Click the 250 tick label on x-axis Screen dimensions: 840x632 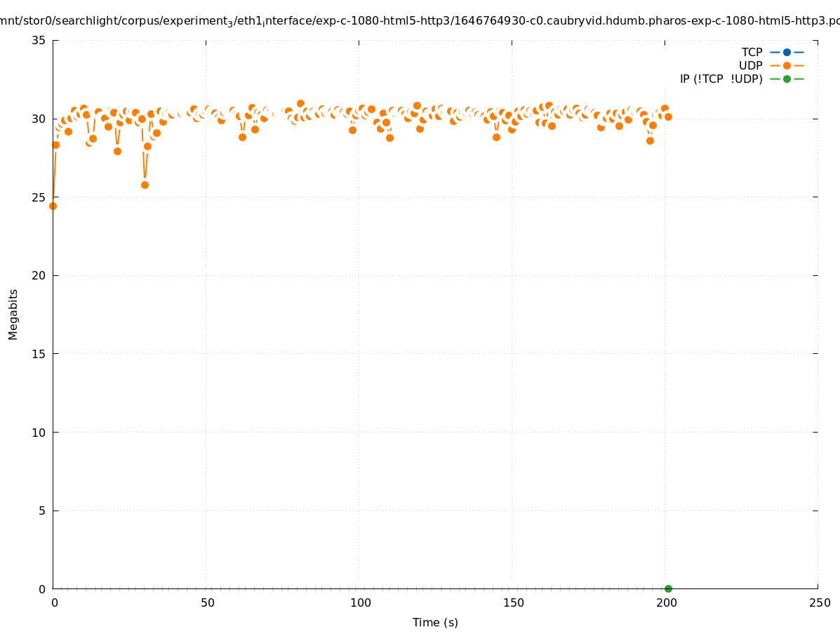[819, 603]
